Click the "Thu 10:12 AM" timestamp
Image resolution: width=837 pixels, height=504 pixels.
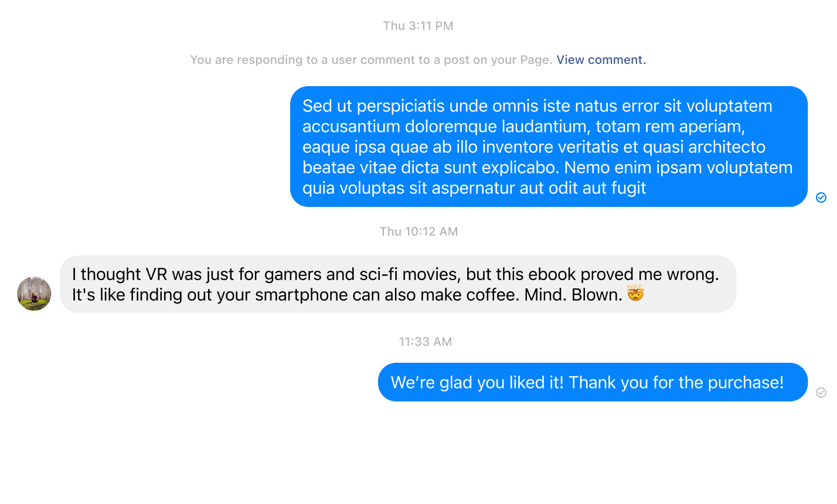coord(418,231)
